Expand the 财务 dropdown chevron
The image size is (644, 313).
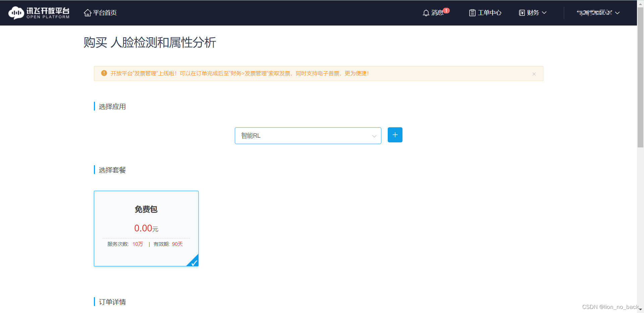(x=544, y=13)
